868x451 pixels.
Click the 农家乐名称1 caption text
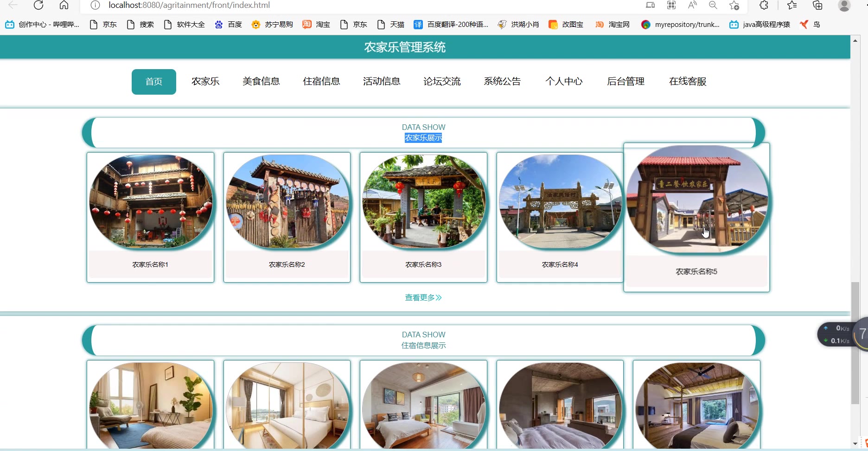(150, 264)
